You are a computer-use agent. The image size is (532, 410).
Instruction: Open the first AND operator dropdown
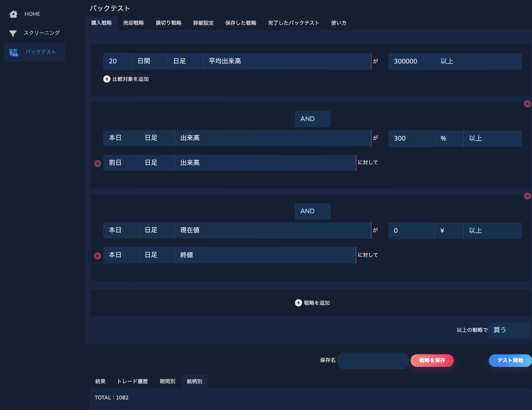tap(312, 119)
